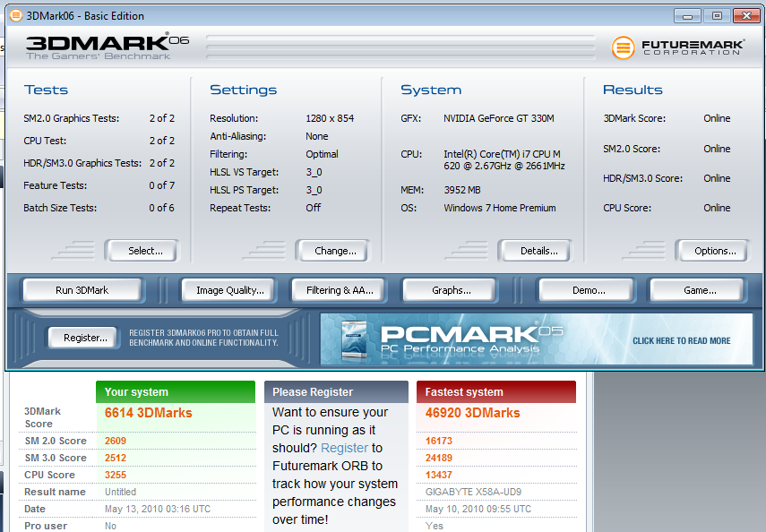766x532 pixels.
Task: Minimize the 3DMark06 window
Action: [687, 16]
